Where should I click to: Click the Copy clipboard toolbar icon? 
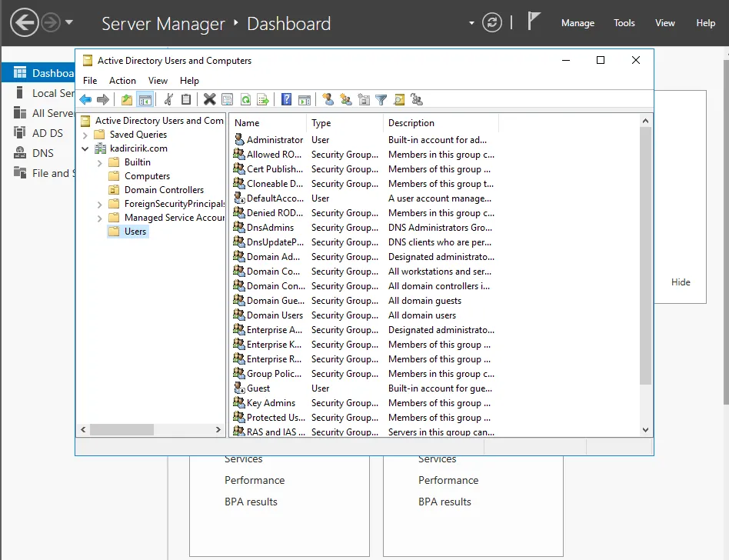[x=186, y=99]
